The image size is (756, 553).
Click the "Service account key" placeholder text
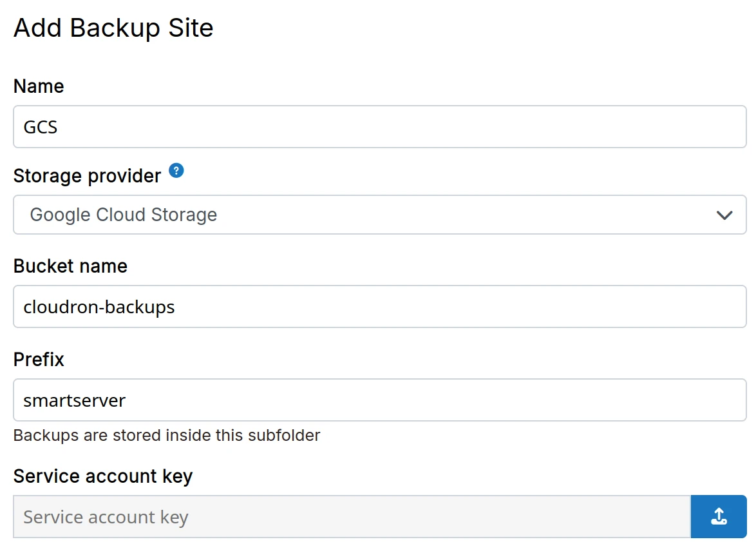pyautogui.click(x=106, y=517)
